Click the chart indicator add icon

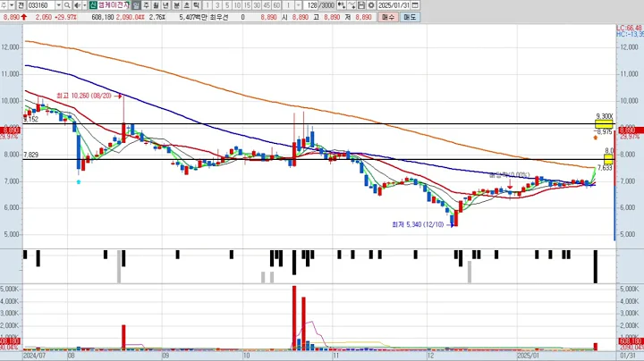coord(341,5)
